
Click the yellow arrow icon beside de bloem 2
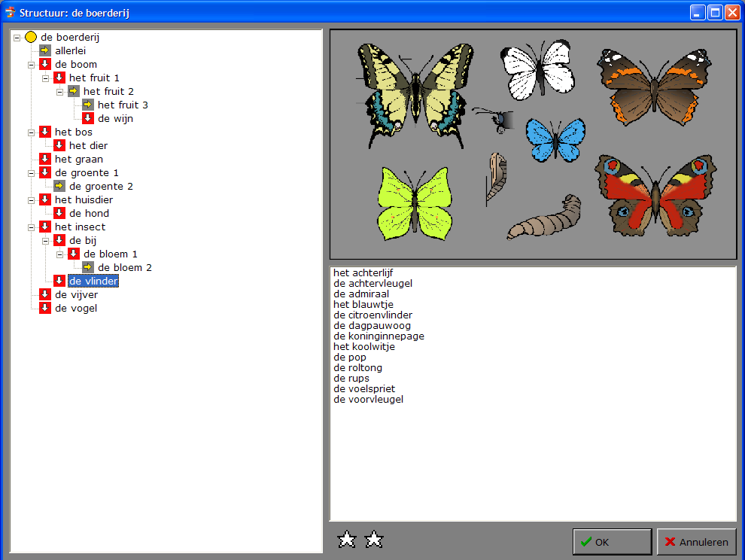(x=88, y=267)
